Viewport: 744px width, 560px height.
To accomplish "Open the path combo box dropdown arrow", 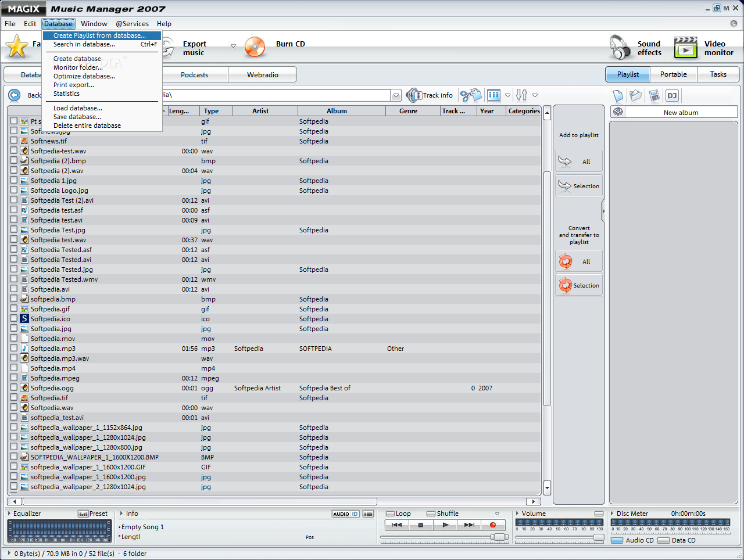I will (396, 95).
